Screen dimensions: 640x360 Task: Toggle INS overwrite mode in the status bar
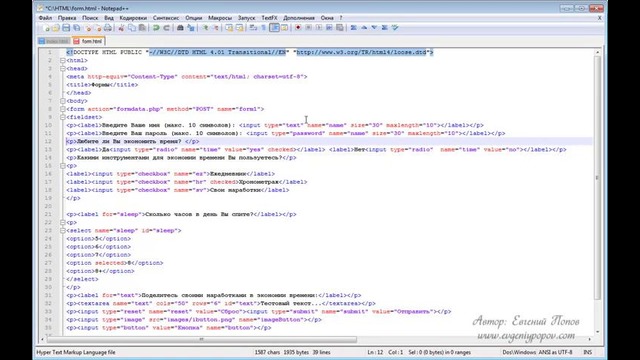coord(587,352)
